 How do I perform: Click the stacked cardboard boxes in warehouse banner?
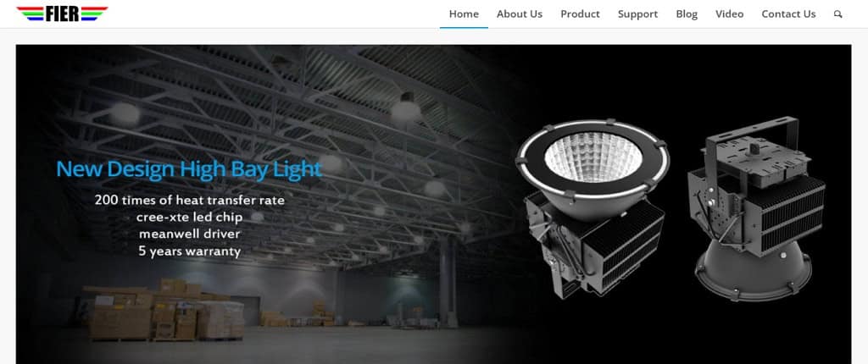[162, 310]
